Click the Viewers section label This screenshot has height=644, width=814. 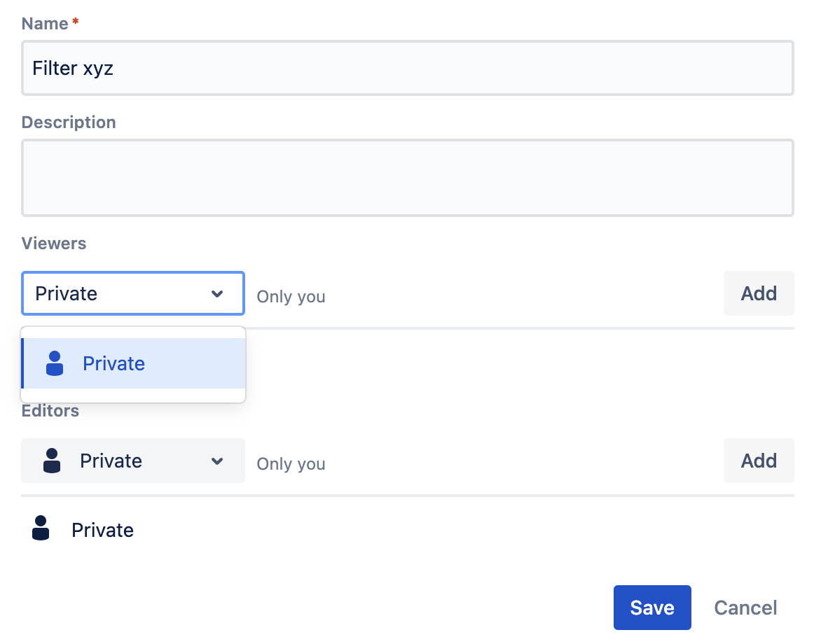(54, 244)
